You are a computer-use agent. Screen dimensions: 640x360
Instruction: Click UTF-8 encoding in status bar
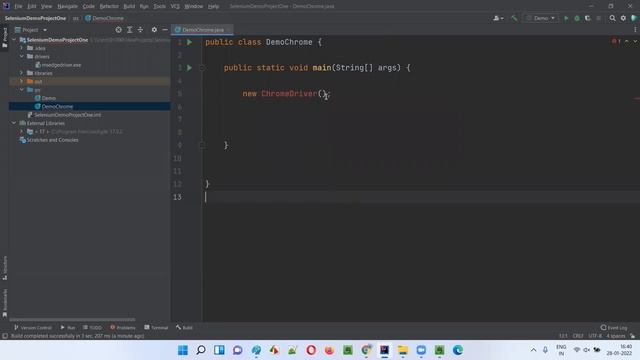(x=595, y=336)
